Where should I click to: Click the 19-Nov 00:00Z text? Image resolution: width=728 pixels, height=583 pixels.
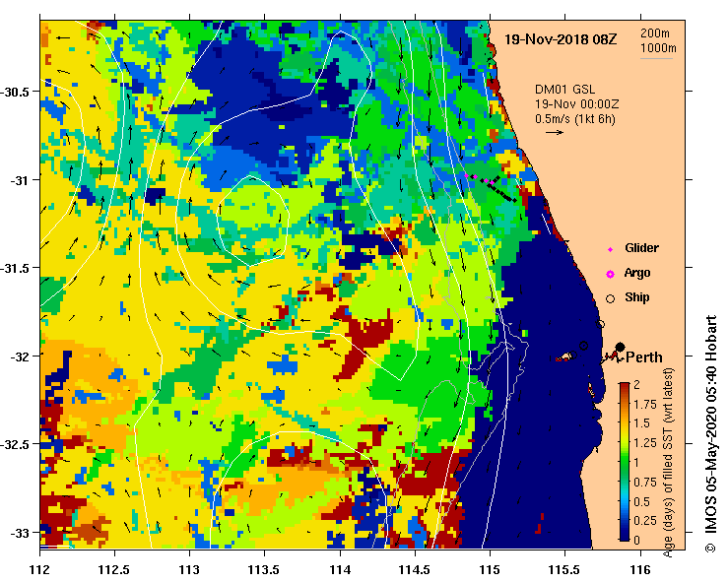(x=576, y=104)
